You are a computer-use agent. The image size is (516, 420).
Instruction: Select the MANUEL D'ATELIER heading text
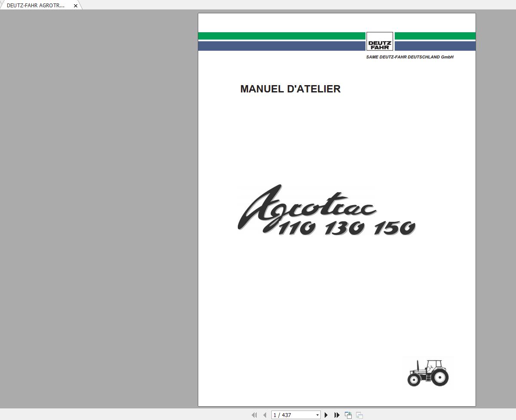[291, 89]
